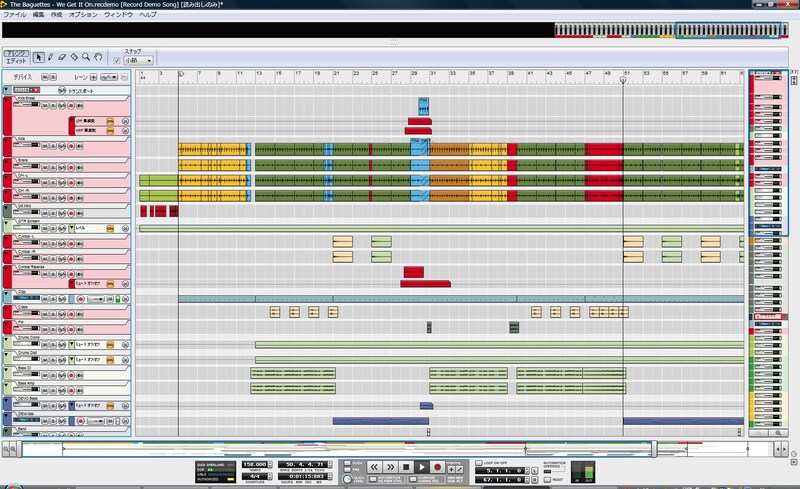Switch to エディット edit mode
This screenshot has height=489, width=800.
[x=16, y=61]
